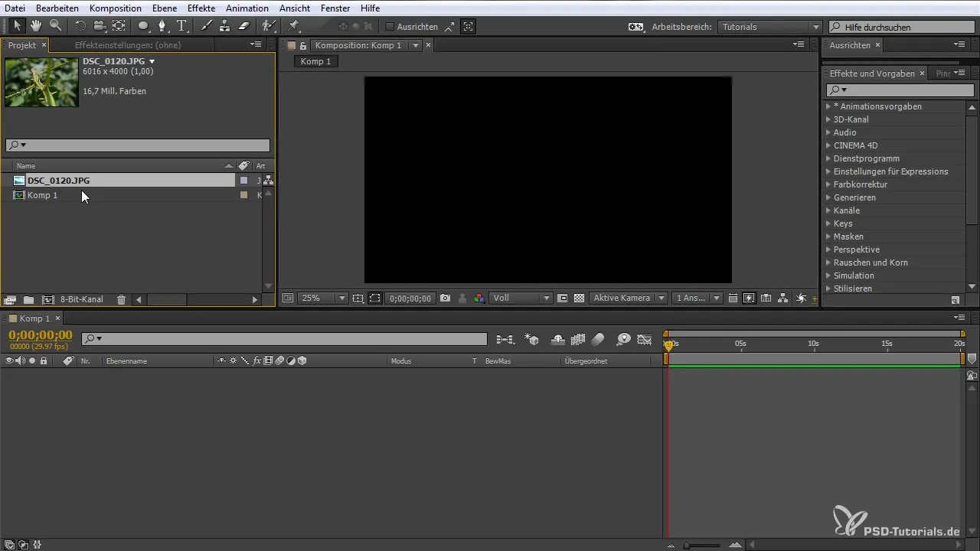Open the composition mini-flowchart in timeline
This screenshot has width=980, height=551.
pos(505,339)
